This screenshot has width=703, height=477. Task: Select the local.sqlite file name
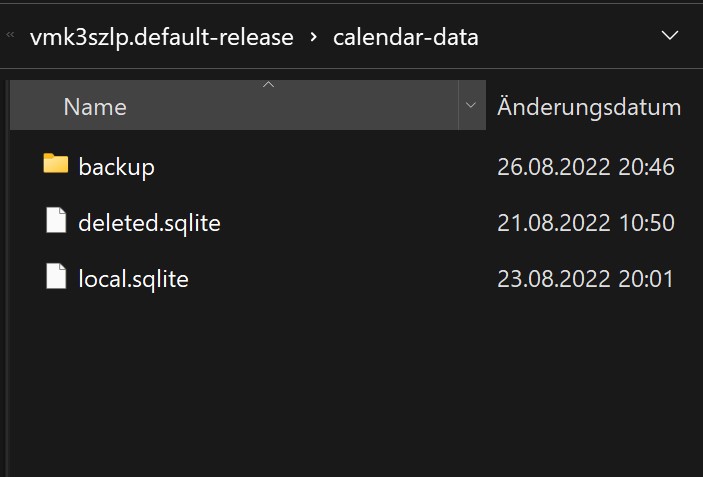click(133, 278)
